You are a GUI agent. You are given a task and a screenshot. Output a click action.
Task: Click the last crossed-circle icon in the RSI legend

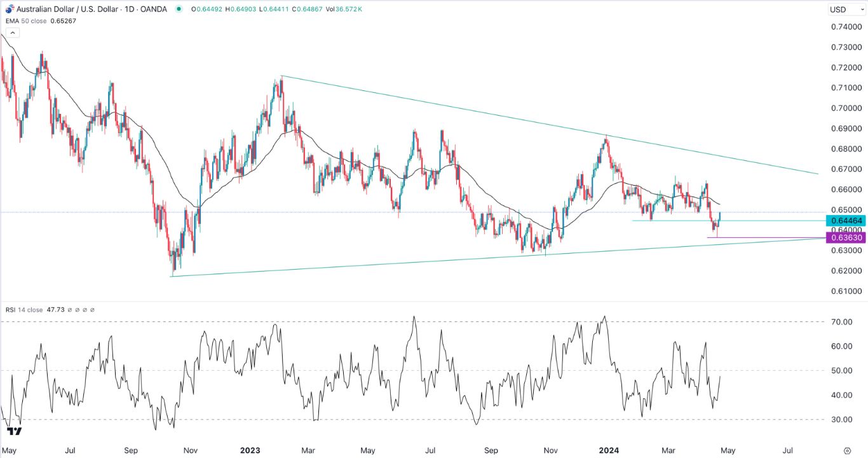tap(92, 309)
